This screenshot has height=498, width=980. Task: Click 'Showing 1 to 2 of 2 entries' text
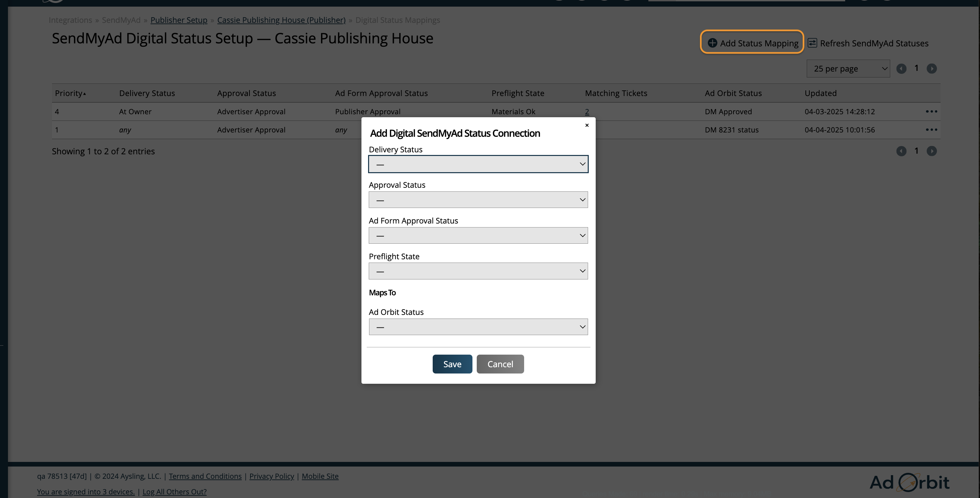(103, 151)
